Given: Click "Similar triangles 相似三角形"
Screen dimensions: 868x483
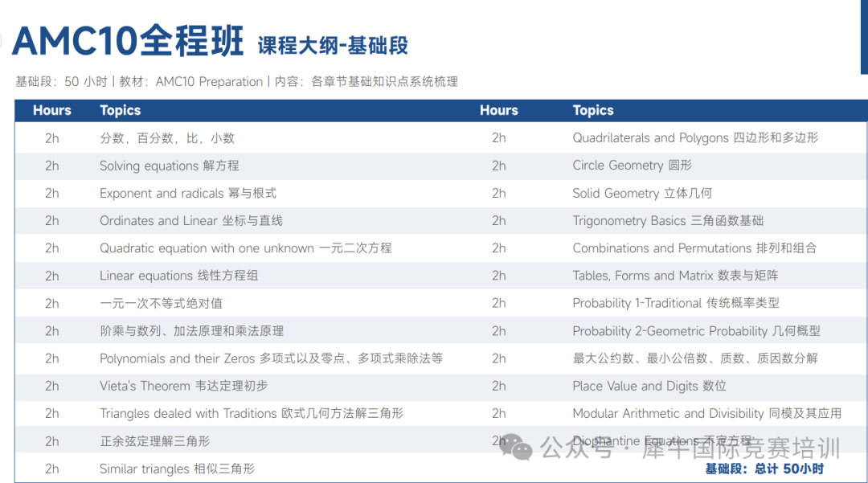Looking at the screenshot, I should click(x=177, y=469).
